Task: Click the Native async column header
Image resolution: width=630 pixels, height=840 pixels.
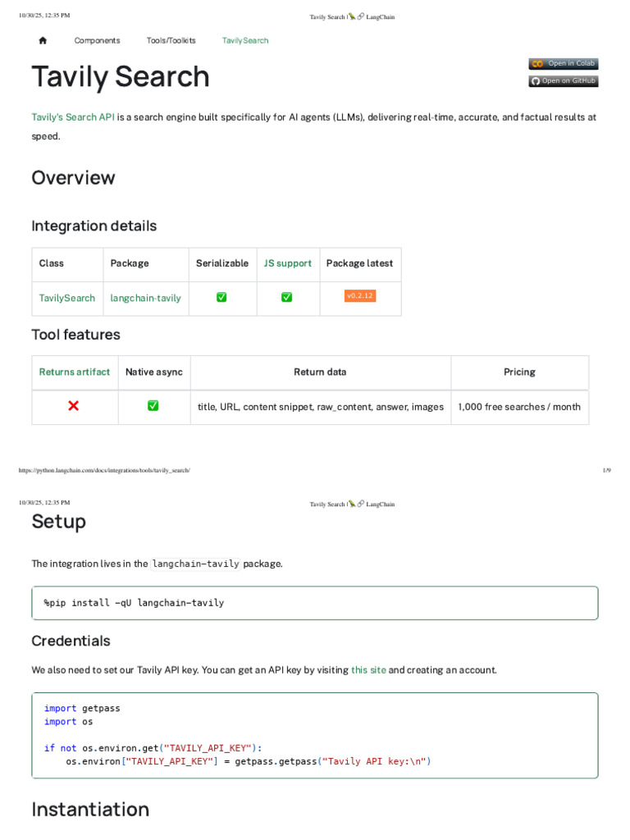Action: (154, 372)
